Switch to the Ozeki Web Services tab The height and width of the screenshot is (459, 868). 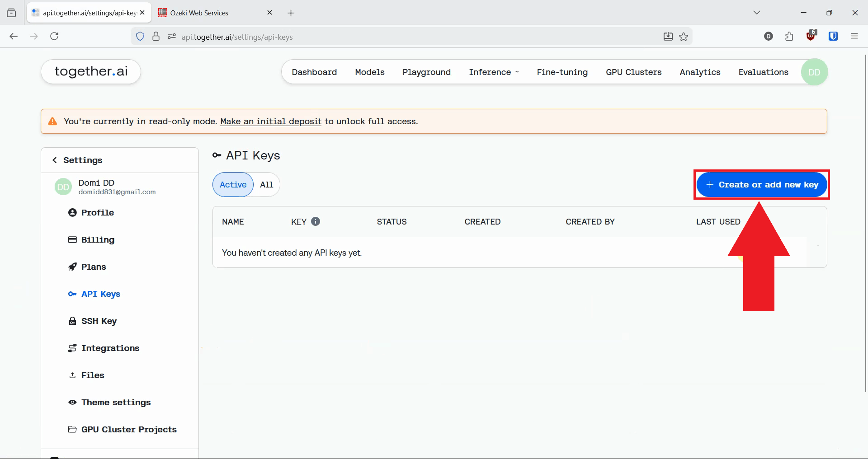[x=199, y=13]
